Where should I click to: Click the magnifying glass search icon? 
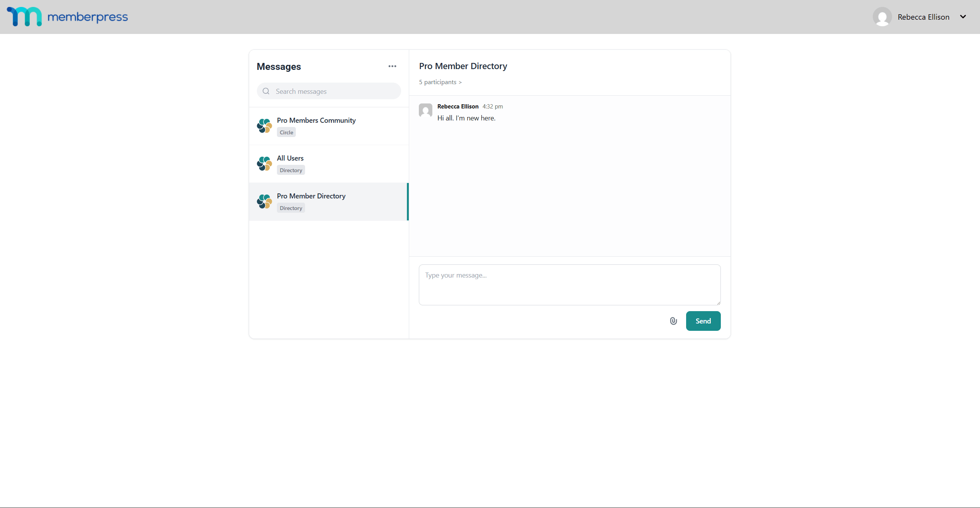coord(266,91)
